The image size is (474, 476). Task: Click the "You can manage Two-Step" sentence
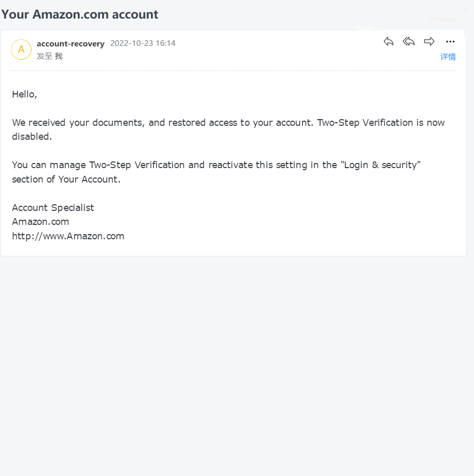216,165
